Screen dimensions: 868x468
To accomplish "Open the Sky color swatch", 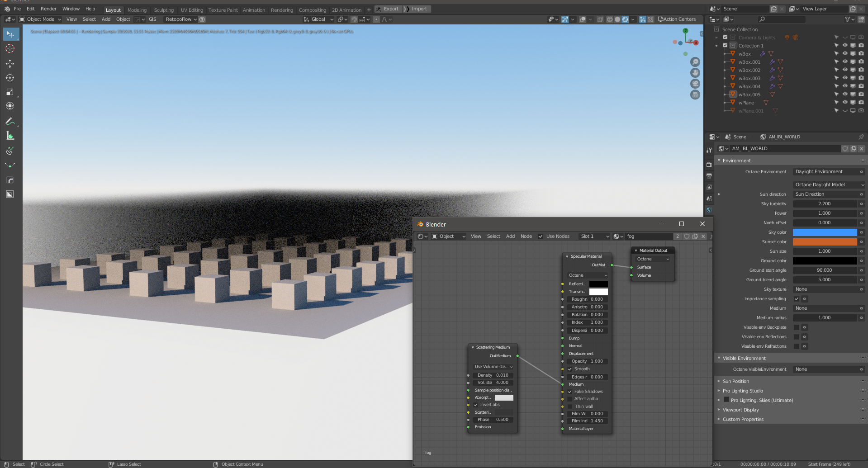I will 825,232.
